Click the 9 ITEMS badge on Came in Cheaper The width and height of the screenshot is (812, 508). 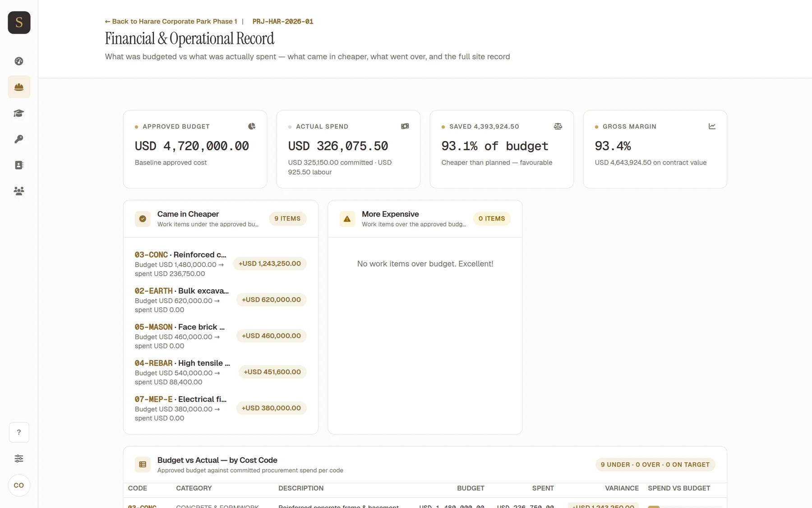tap(287, 219)
